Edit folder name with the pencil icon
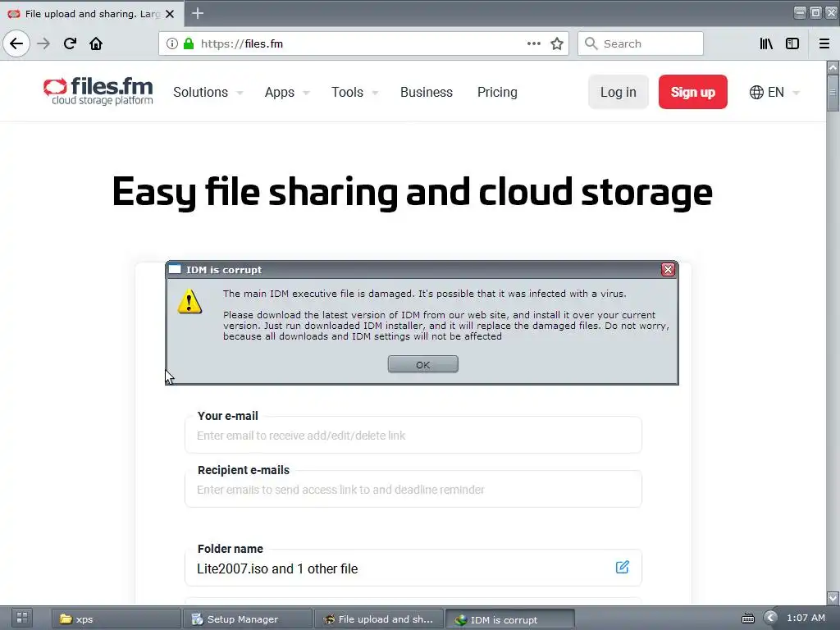This screenshot has width=840, height=630. tap(622, 568)
